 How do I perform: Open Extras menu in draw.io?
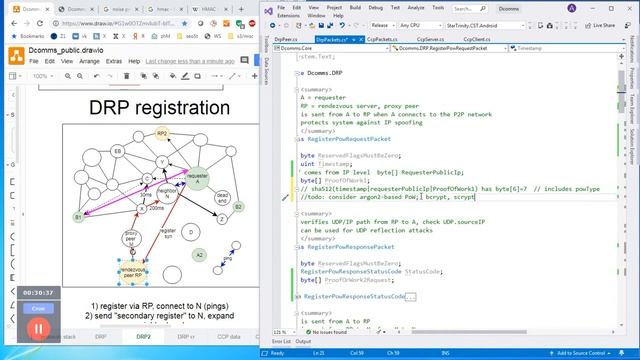[114, 61]
